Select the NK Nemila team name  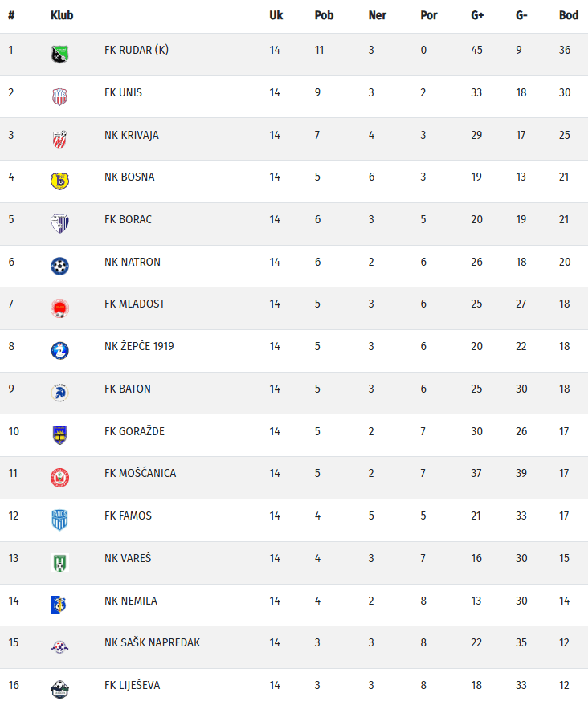click(x=131, y=600)
